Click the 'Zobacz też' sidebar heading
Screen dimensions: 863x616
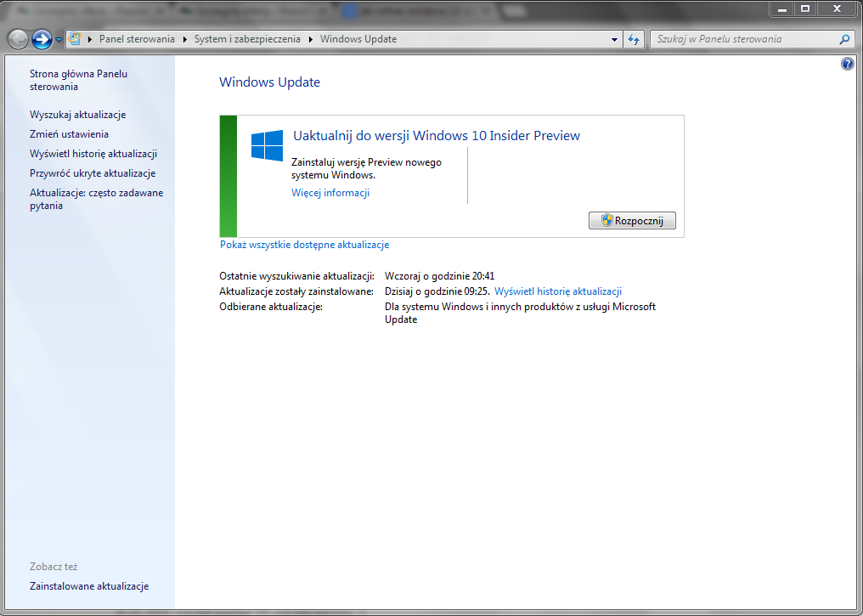coord(54,567)
